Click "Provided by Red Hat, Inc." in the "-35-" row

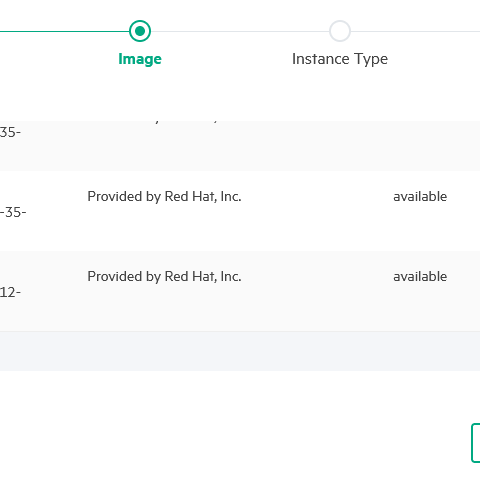(164, 197)
